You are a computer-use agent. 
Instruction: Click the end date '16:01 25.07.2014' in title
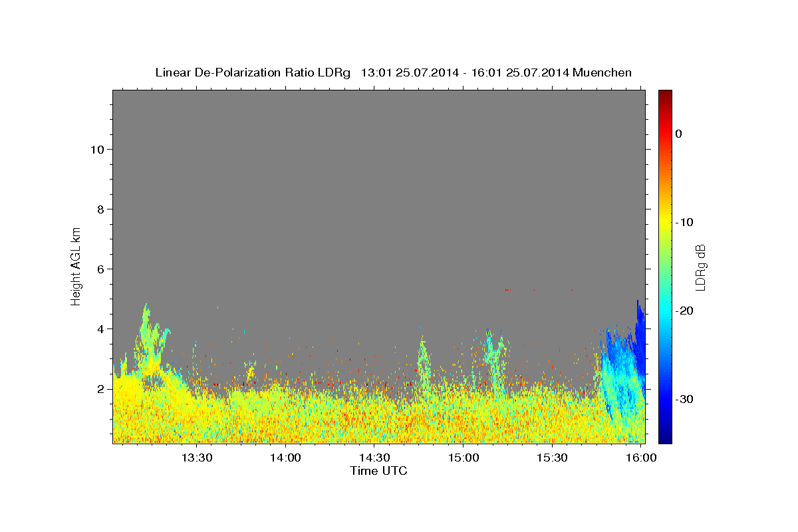[519, 72]
